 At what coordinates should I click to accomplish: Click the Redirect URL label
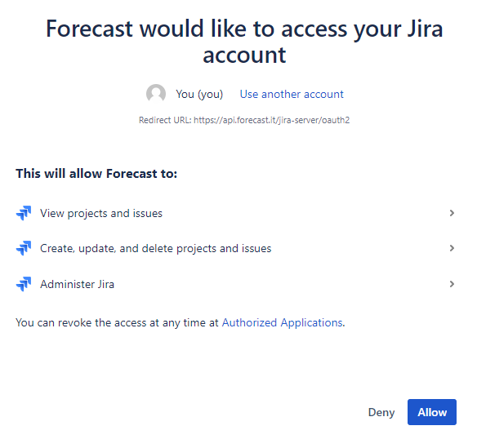click(165, 120)
